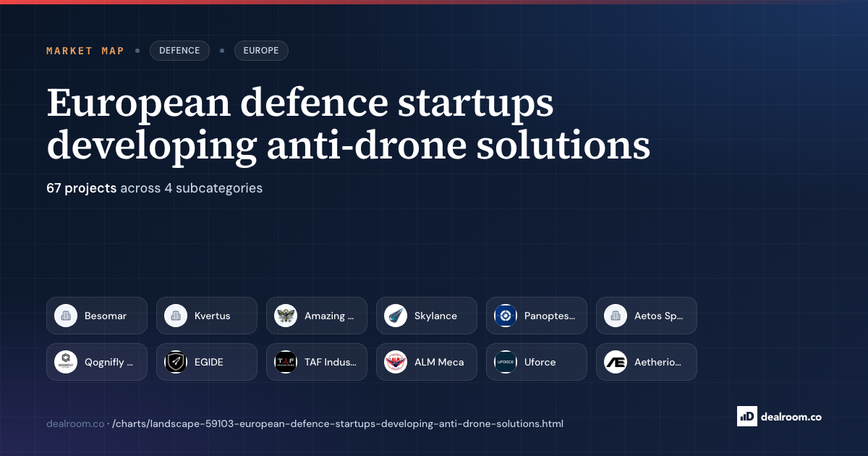Click the "Aetherio..." company name text
This screenshot has height=456, width=868.
(x=658, y=362)
